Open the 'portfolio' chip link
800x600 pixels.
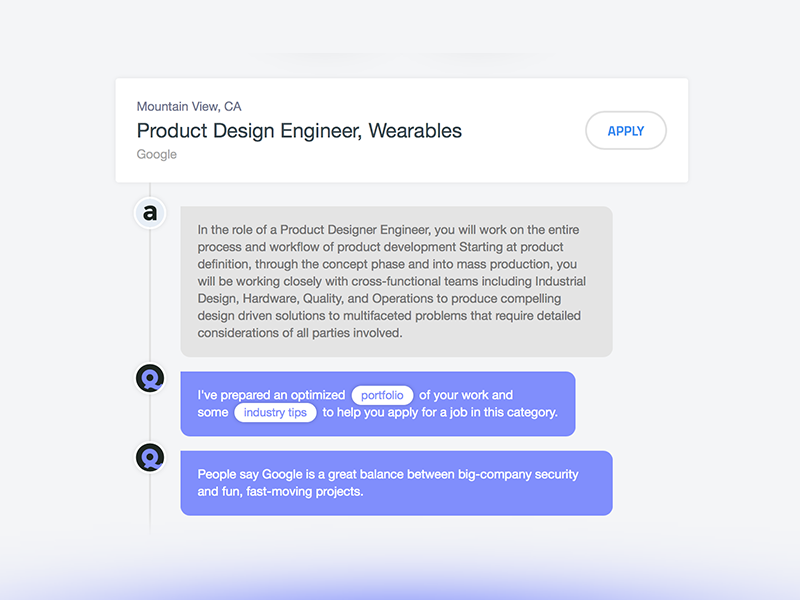(382, 395)
